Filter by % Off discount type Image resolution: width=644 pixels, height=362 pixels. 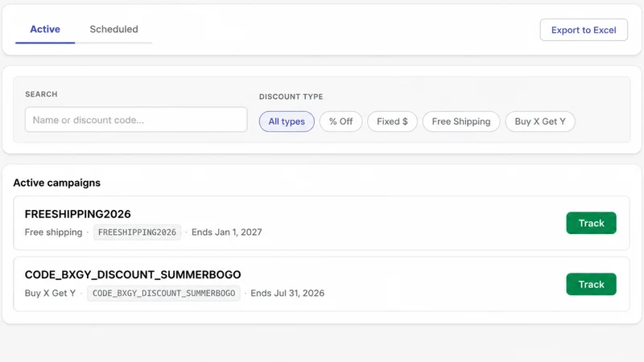(x=341, y=121)
